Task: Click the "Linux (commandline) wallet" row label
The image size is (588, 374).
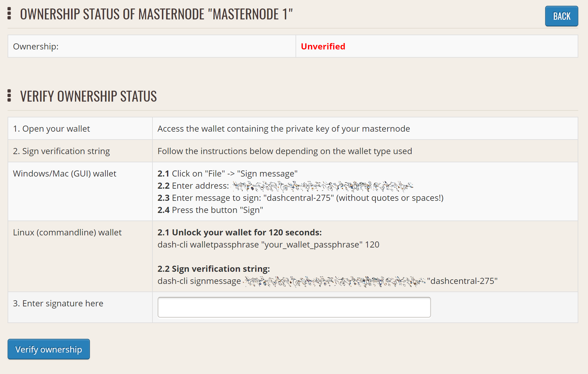Action: (x=67, y=232)
